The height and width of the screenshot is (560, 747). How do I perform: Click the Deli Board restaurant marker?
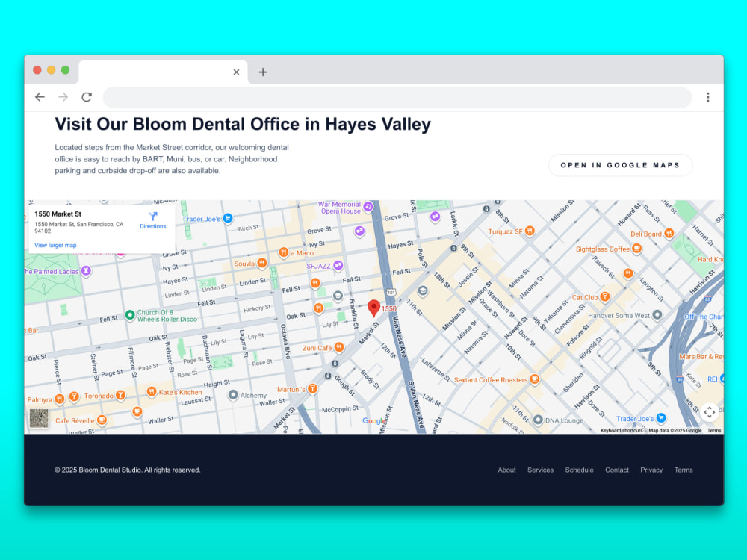point(669,233)
